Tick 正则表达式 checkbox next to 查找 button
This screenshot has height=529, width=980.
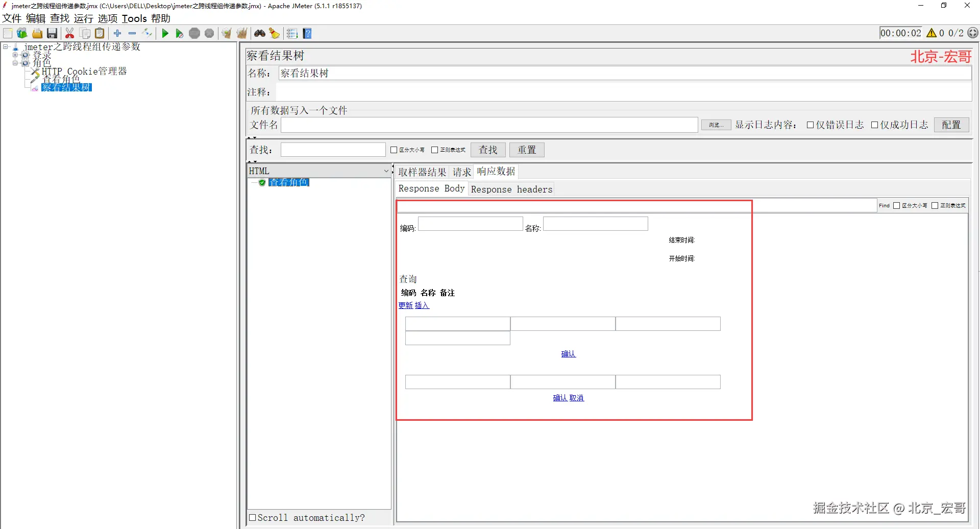click(x=435, y=150)
